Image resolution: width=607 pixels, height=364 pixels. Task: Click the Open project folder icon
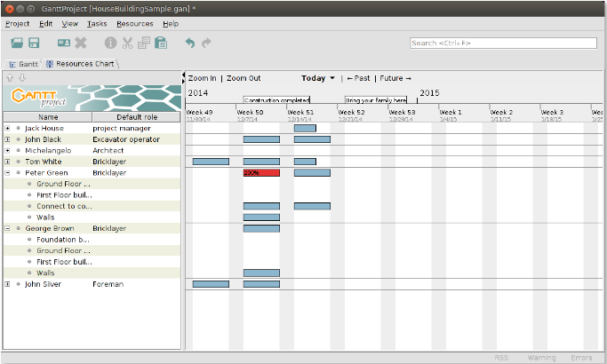tap(17, 43)
